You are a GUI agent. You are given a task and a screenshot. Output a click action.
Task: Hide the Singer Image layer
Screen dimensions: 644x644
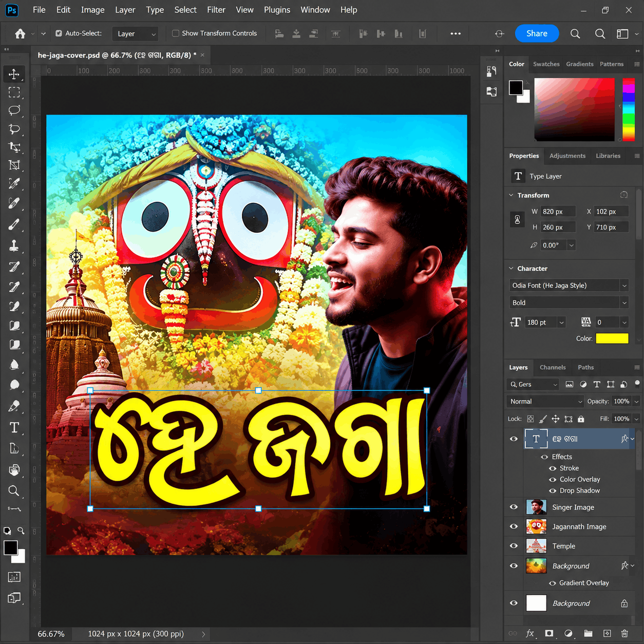tap(514, 507)
